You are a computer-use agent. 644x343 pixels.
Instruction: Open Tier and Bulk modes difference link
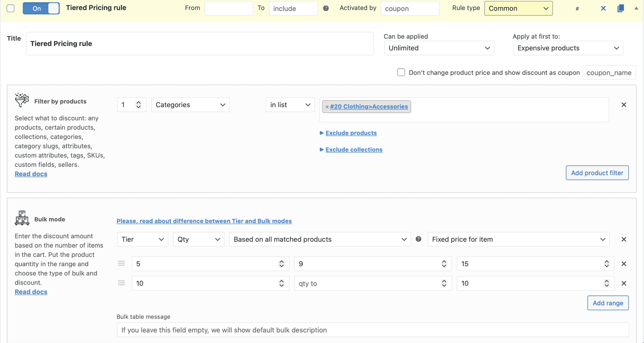[x=204, y=221]
